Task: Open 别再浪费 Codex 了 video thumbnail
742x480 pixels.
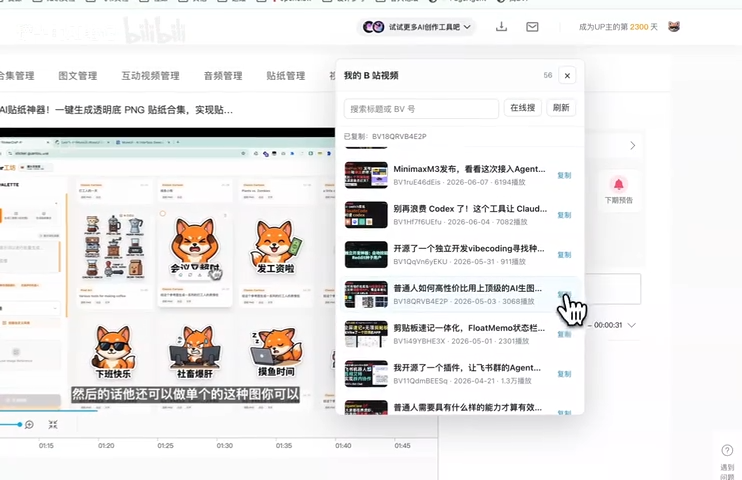Action: tap(366, 215)
